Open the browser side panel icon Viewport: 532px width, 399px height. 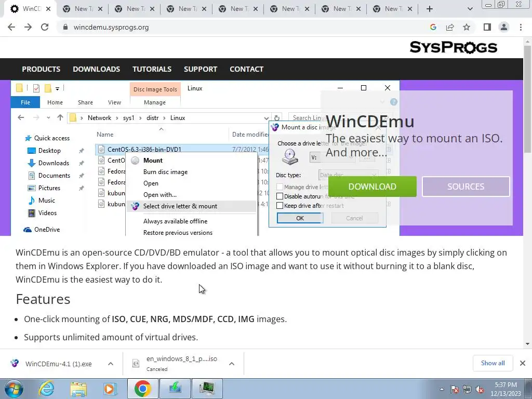click(487, 27)
